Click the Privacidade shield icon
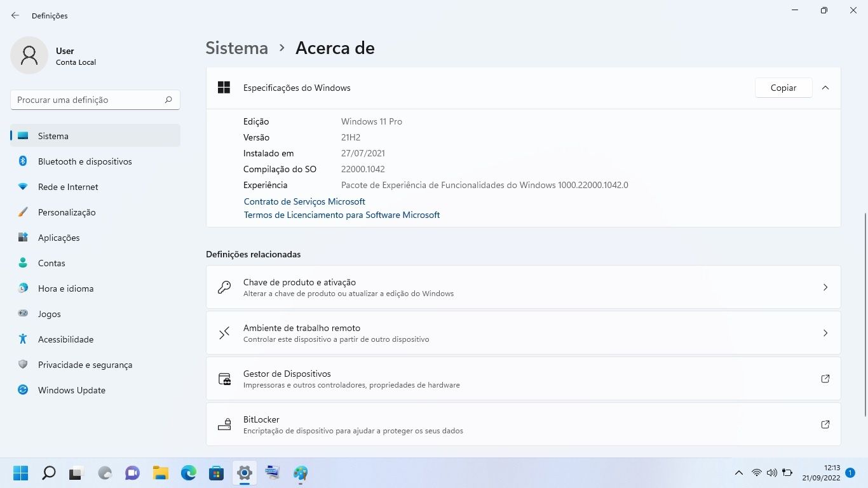The image size is (868, 488). tap(23, 365)
